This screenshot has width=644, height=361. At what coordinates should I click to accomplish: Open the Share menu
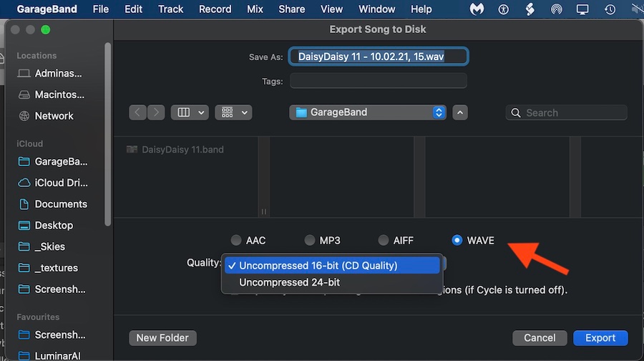click(x=293, y=9)
